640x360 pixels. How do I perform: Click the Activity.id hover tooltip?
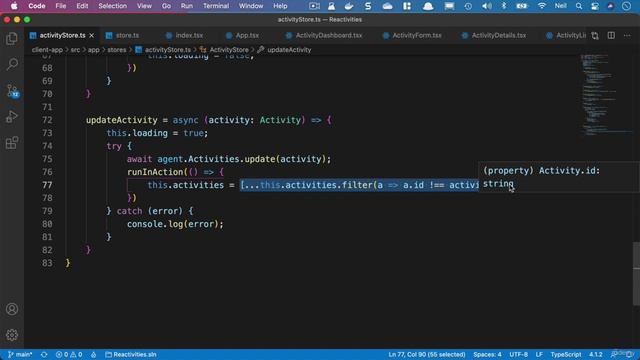(559, 177)
